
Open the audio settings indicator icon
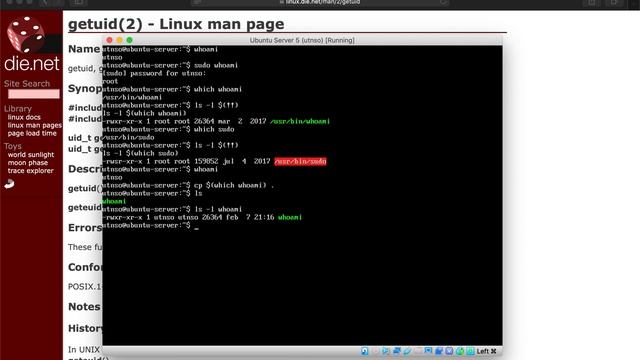[x=386, y=351]
